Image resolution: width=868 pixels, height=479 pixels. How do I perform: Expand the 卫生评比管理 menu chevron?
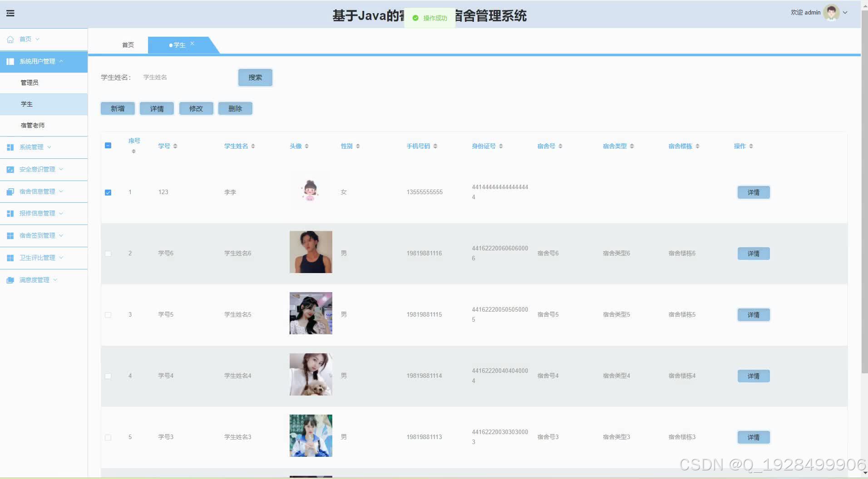(61, 258)
